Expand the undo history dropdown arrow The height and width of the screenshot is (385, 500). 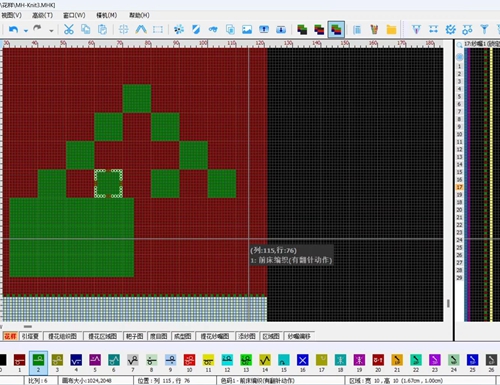point(26,31)
